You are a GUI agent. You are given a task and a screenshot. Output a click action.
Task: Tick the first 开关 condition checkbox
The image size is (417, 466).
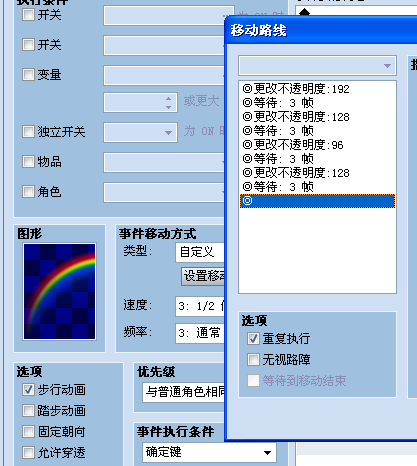click(x=28, y=15)
